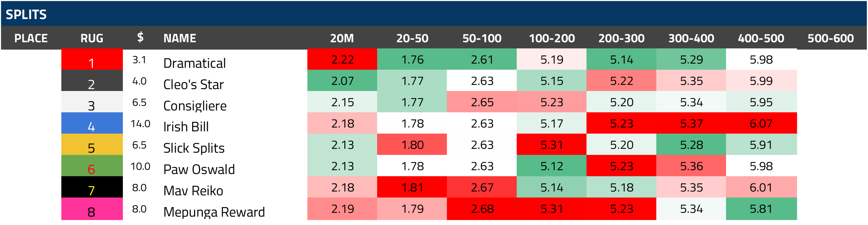This screenshot has height=225, width=868.
Task: Click the 100-200 column header
Action: 552,38
